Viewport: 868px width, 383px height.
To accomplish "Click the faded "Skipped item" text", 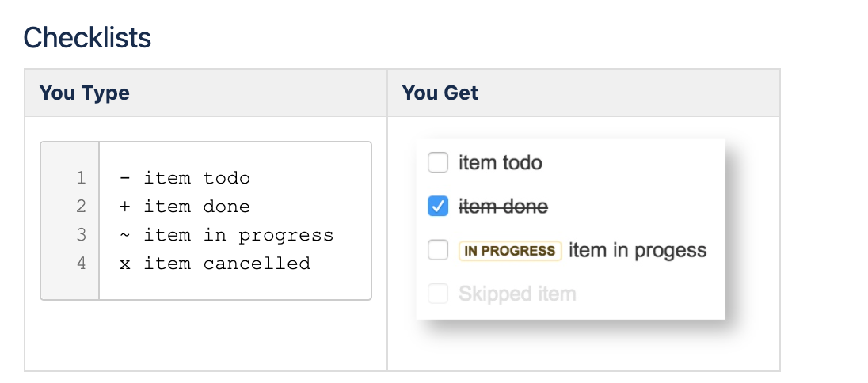I will (517, 294).
